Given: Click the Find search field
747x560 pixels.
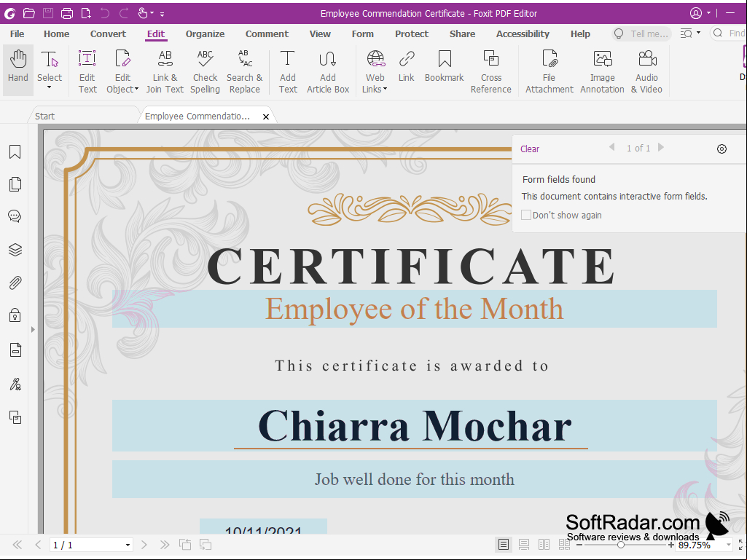Looking at the screenshot, I should click(x=729, y=33).
